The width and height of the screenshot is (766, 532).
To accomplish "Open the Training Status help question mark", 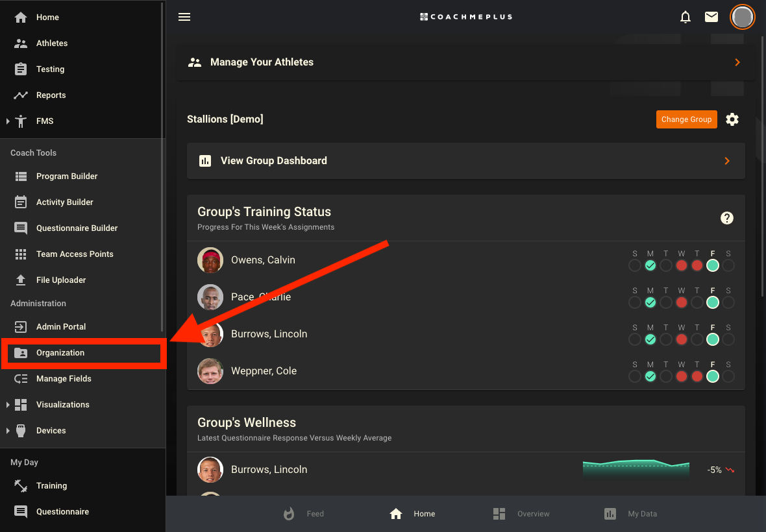I will (x=726, y=218).
